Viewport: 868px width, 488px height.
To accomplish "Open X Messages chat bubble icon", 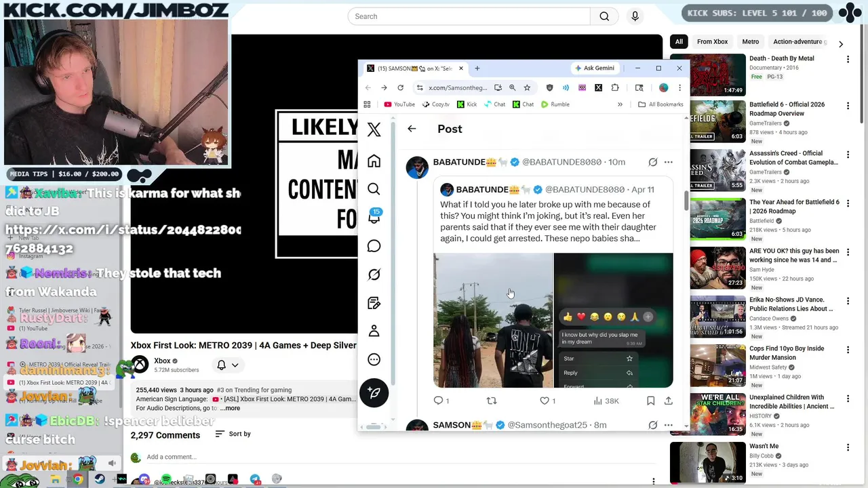I will (374, 246).
